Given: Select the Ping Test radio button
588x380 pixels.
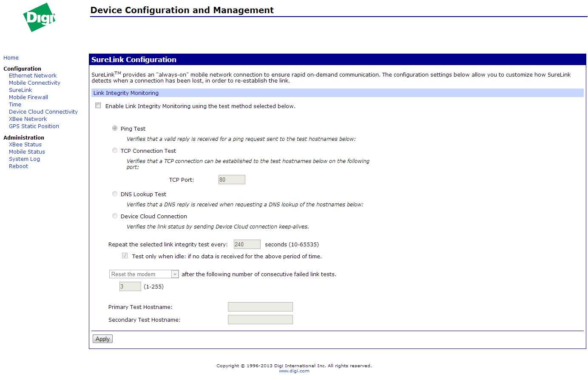Looking at the screenshot, I should (115, 128).
